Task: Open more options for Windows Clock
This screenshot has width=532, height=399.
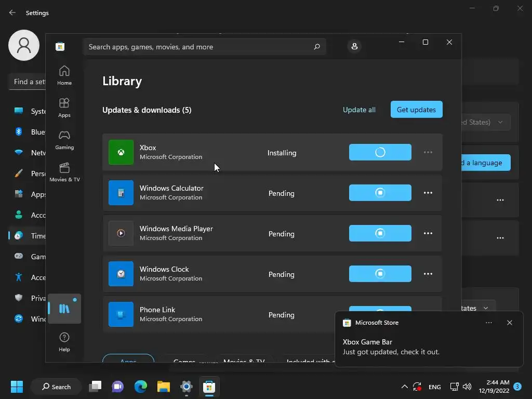Action: coord(428,274)
